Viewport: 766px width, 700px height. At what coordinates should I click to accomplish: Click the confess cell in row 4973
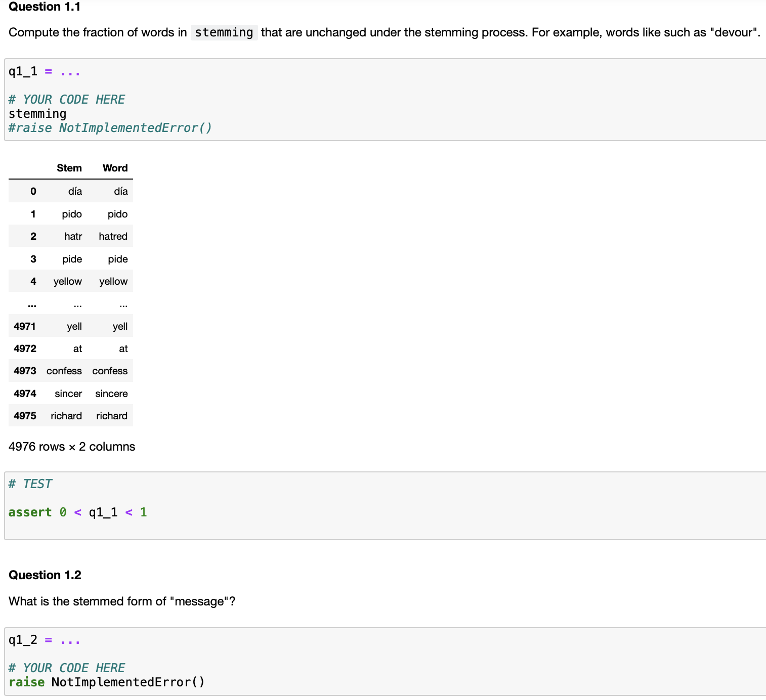tap(110, 371)
